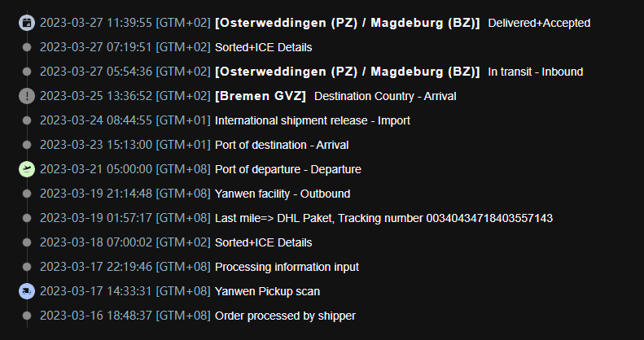Click the timeline dot for Yanwen facility - Outbound

click(x=27, y=194)
